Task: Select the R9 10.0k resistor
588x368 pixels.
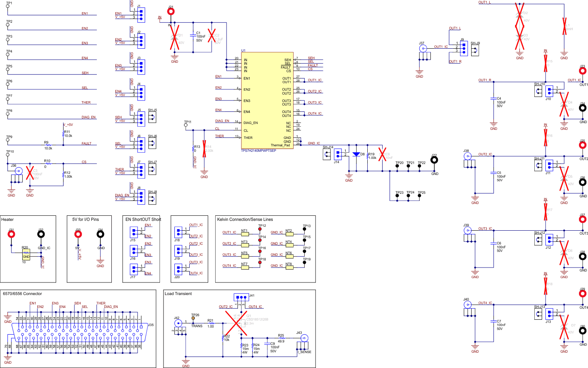Action: [x=48, y=145]
